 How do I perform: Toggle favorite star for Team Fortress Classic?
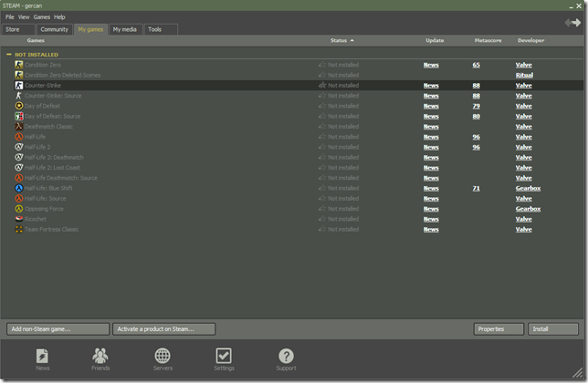click(322, 229)
